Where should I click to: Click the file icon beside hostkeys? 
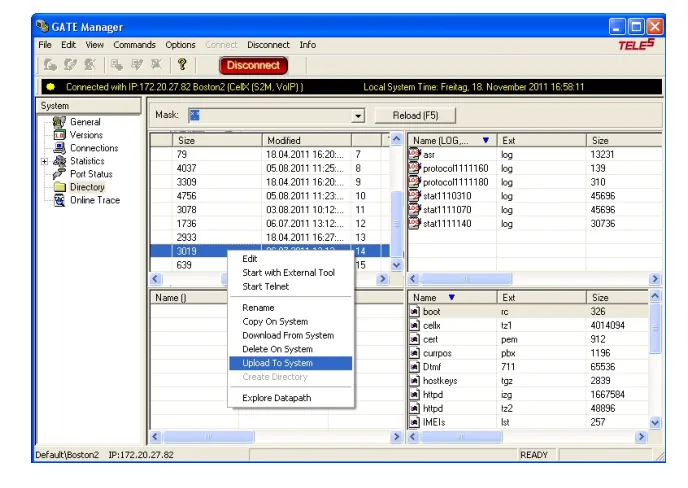click(x=415, y=380)
